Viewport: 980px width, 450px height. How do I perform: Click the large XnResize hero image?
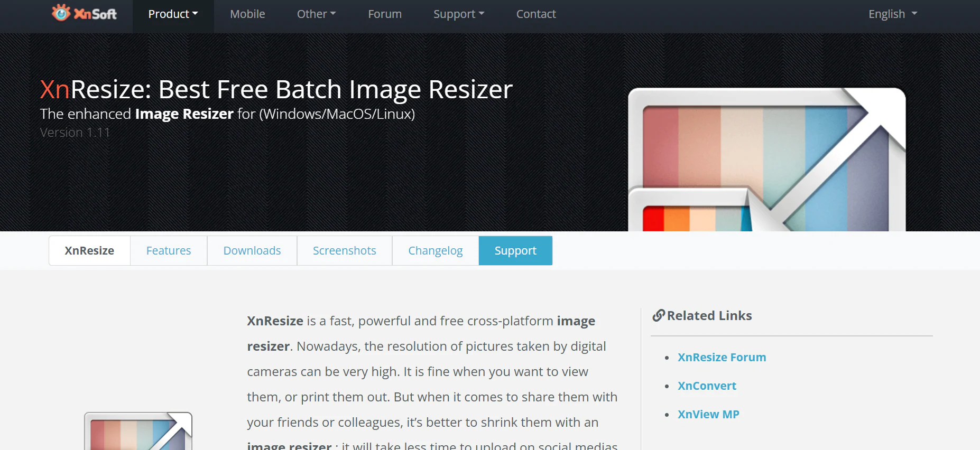click(x=766, y=160)
